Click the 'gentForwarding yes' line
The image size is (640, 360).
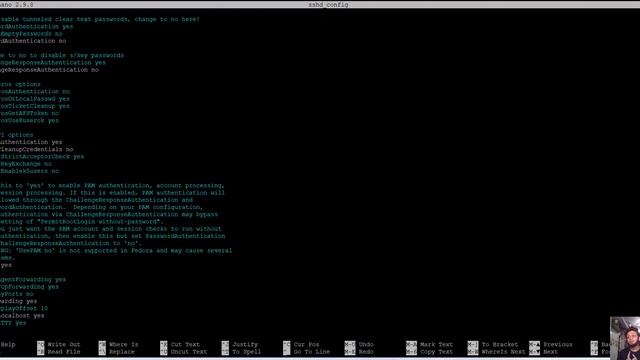point(33,280)
